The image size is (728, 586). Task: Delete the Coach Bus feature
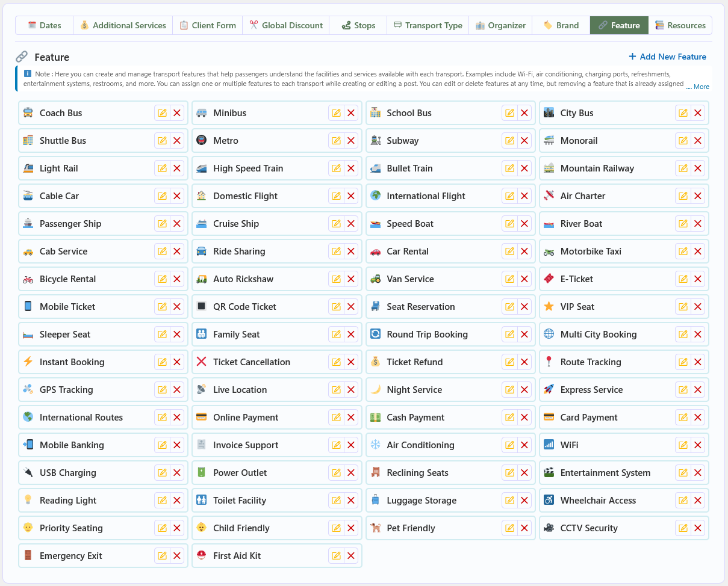click(x=177, y=113)
